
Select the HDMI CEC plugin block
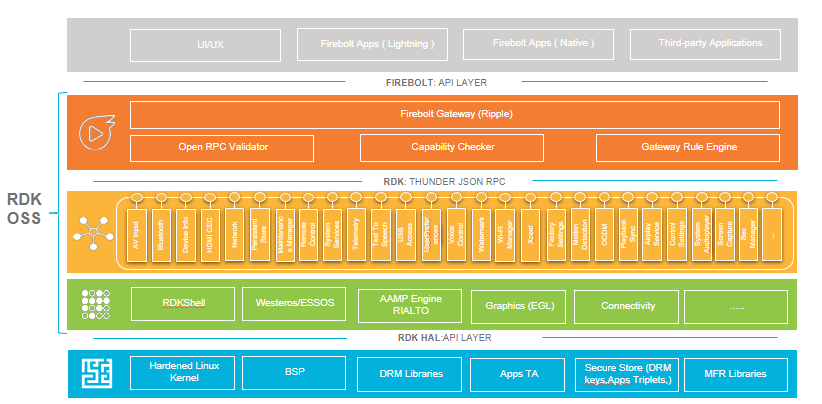pyautogui.click(x=209, y=235)
